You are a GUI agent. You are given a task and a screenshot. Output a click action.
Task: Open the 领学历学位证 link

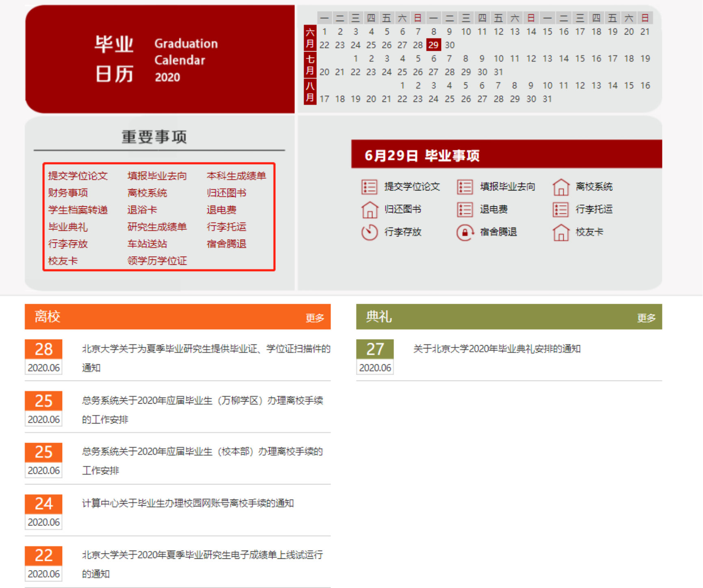[x=156, y=261]
